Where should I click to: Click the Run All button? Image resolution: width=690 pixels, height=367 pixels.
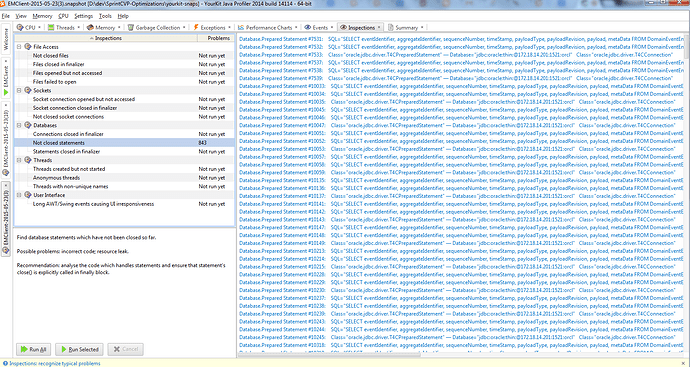coord(33,349)
